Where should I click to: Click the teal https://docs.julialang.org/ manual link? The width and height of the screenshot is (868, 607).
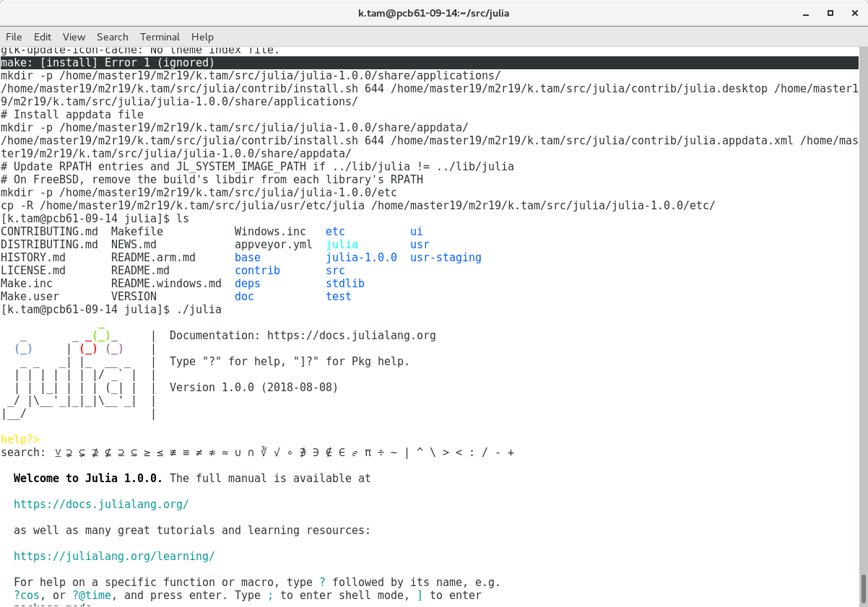click(x=101, y=505)
